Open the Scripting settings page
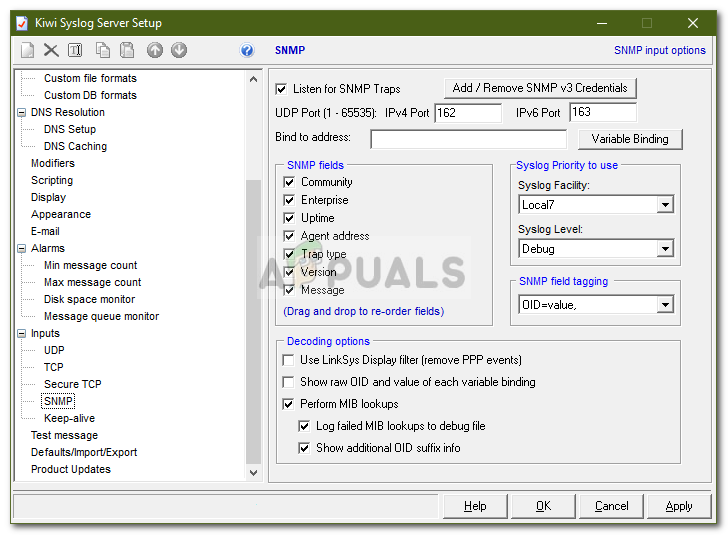Viewport: 728px width, 535px height. point(52,180)
